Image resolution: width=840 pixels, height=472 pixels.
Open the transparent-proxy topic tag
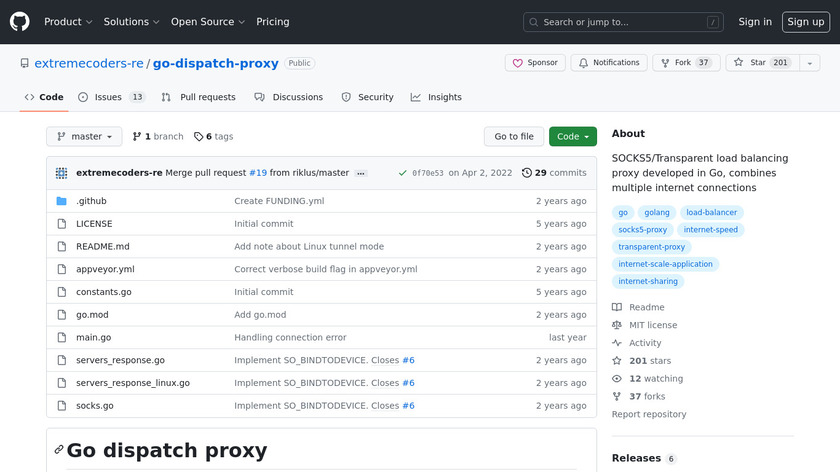coord(651,247)
